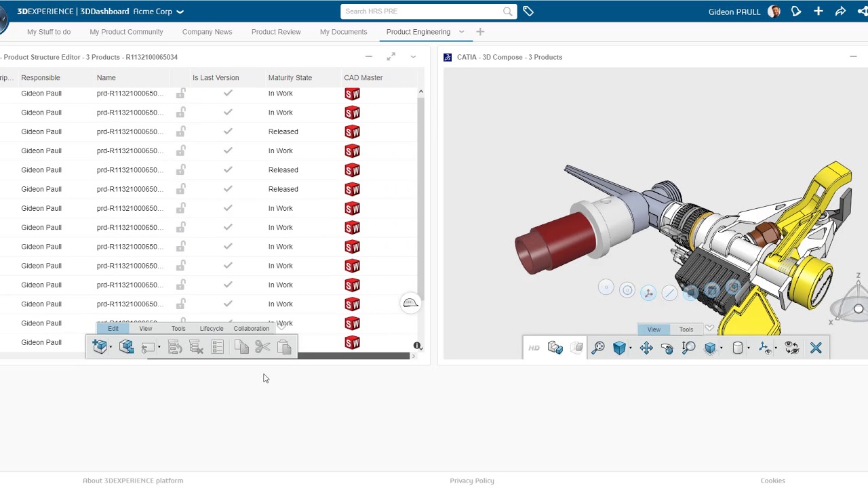Screen dimensions: 868x488
Task: Select the Tools tab in the 3D Compose toolbar
Action: [x=686, y=329]
